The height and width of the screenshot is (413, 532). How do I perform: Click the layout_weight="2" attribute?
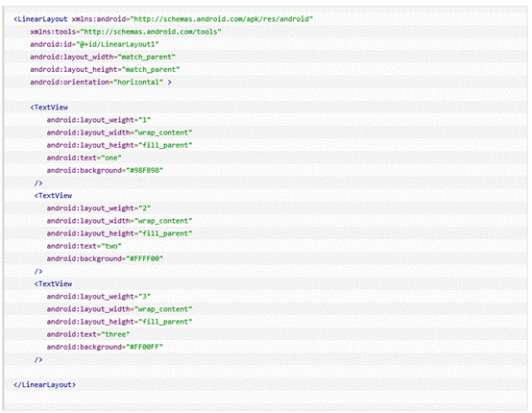click(99, 208)
